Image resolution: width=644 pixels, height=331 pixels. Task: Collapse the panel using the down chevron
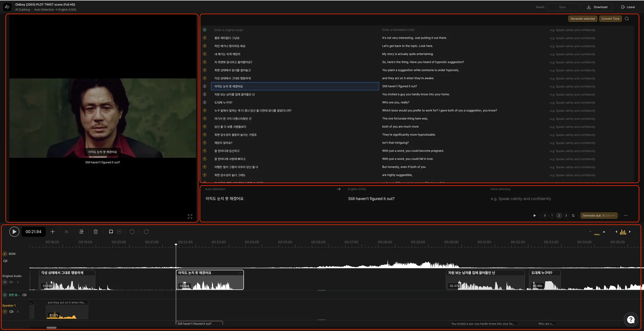click(x=590, y=232)
